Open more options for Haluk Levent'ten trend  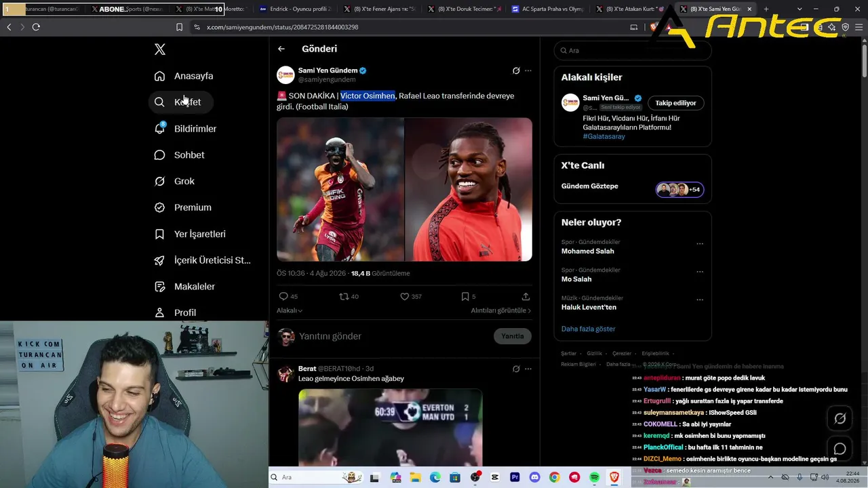pos(700,300)
